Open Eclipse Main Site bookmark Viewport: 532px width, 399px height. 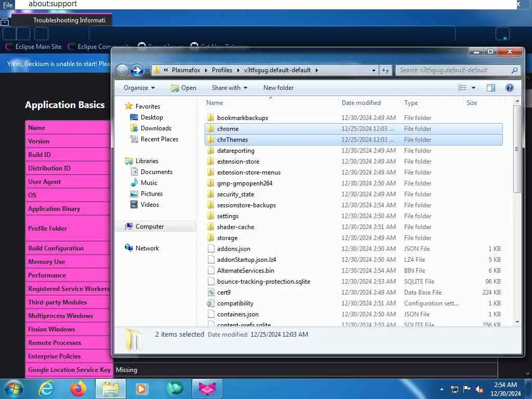(x=33, y=47)
